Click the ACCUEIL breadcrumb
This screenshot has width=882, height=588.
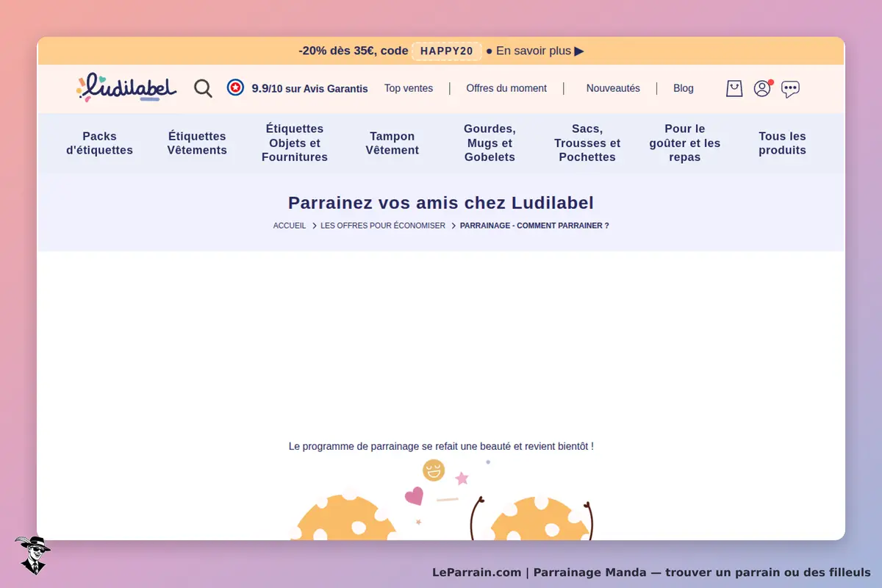(x=290, y=226)
